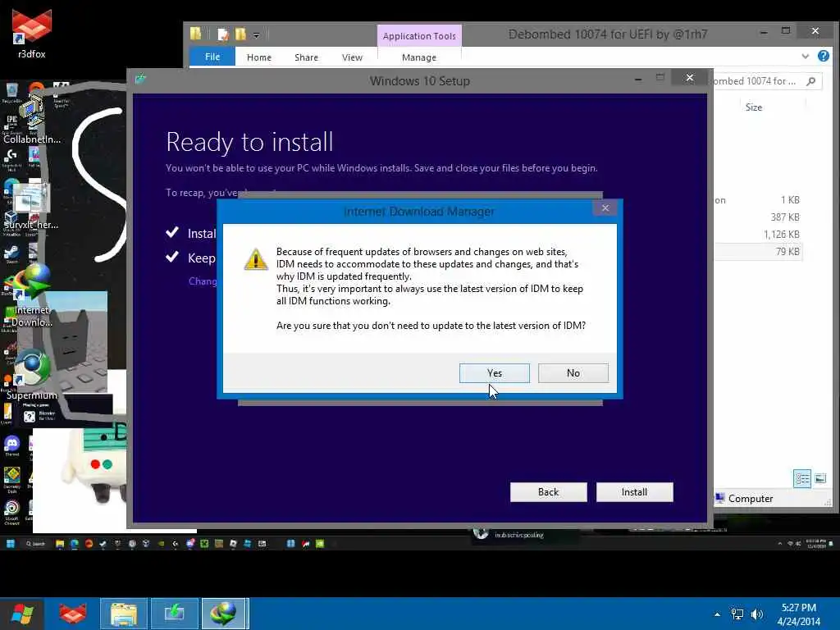
Task: Select the file row showing 1 KB
Action: tap(757, 200)
